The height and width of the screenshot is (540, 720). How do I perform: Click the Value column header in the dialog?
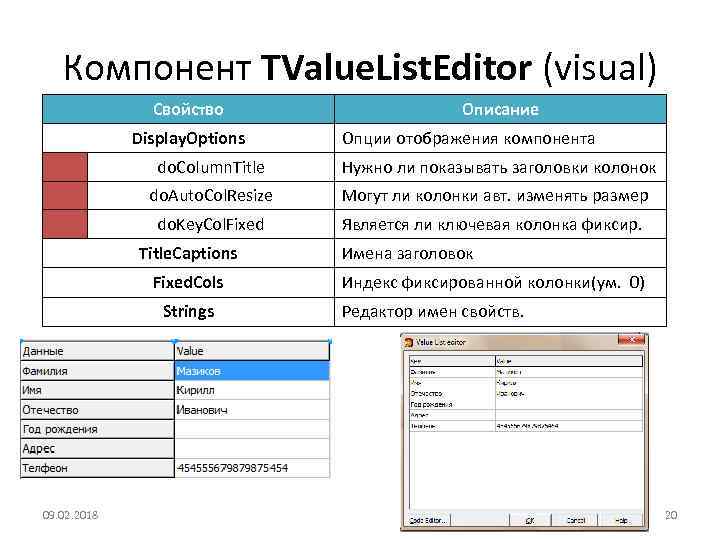coord(569,361)
